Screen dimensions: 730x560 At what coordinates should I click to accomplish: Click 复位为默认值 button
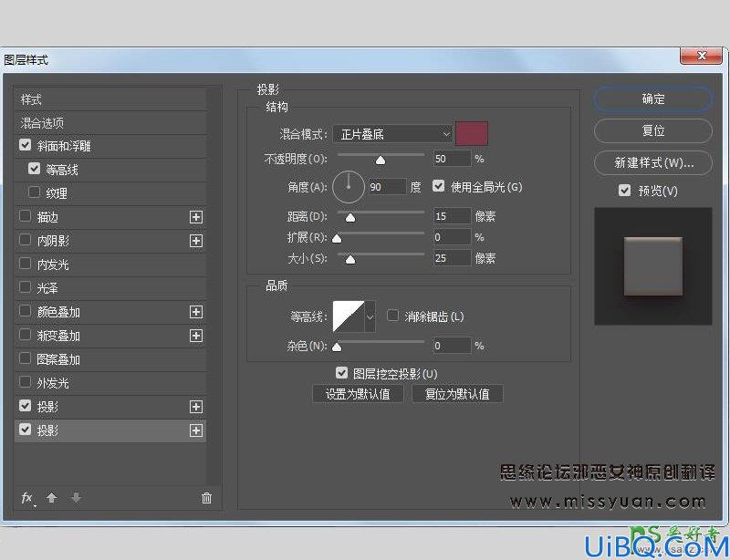point(457,394)
